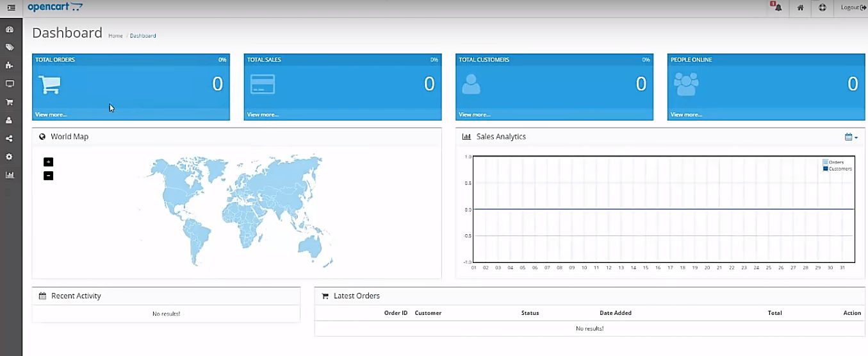
Task: Click the Recent Activity calendar icon
Action: tap(42, 296)
